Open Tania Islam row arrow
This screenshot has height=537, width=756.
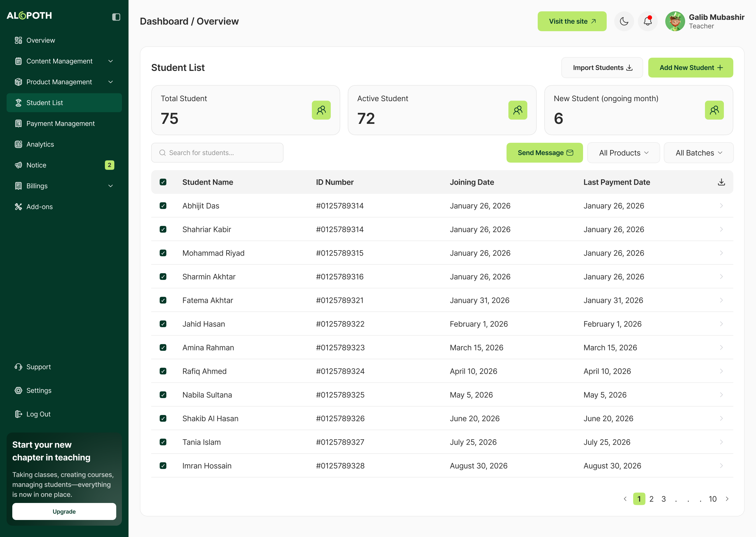coord(721,442)
